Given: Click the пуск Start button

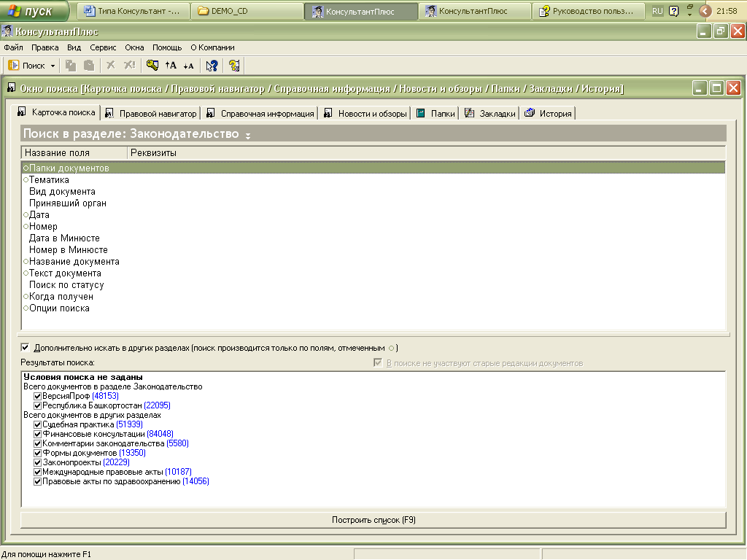Looking at the screenshot, I should tap(34, 10).
